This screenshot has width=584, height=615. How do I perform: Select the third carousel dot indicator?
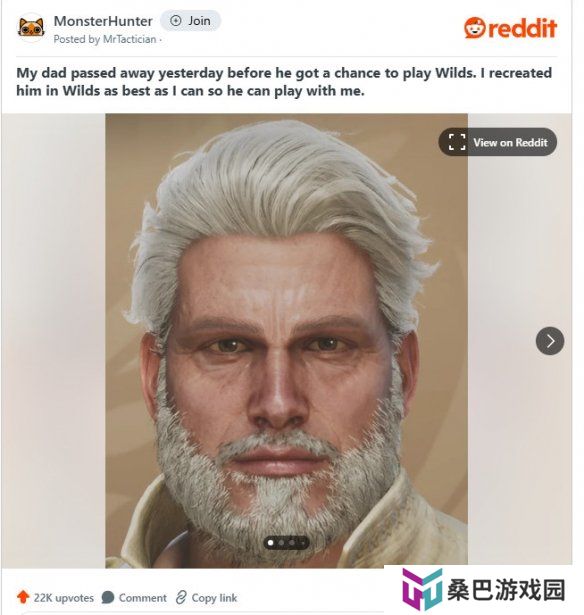[292, 543]
